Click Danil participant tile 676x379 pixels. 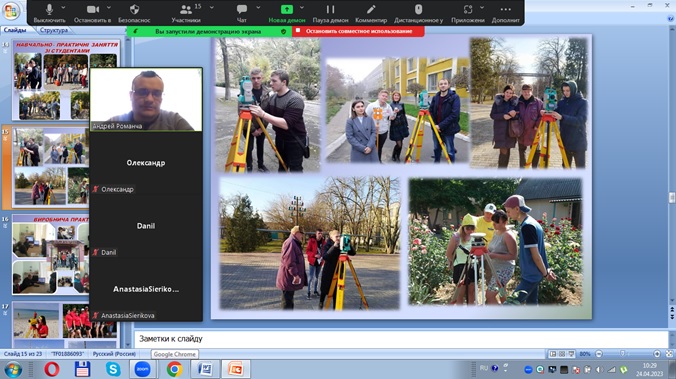146,226
